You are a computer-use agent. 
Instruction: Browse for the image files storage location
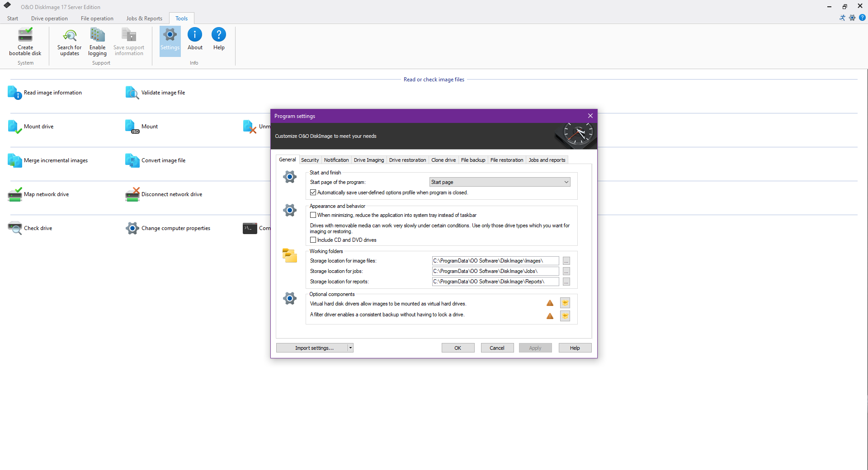(566, 261)
